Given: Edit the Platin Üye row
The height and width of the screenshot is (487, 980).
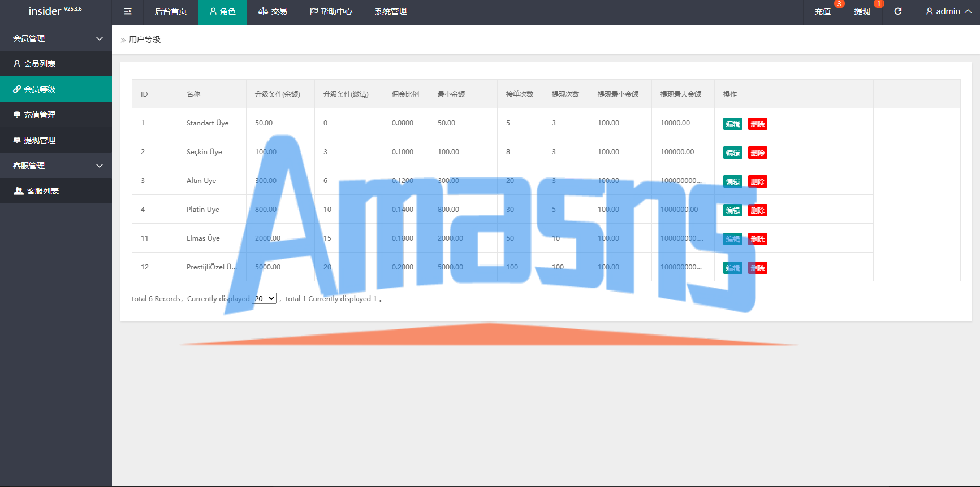Looking at the screenshot, I should pos(733,210).
